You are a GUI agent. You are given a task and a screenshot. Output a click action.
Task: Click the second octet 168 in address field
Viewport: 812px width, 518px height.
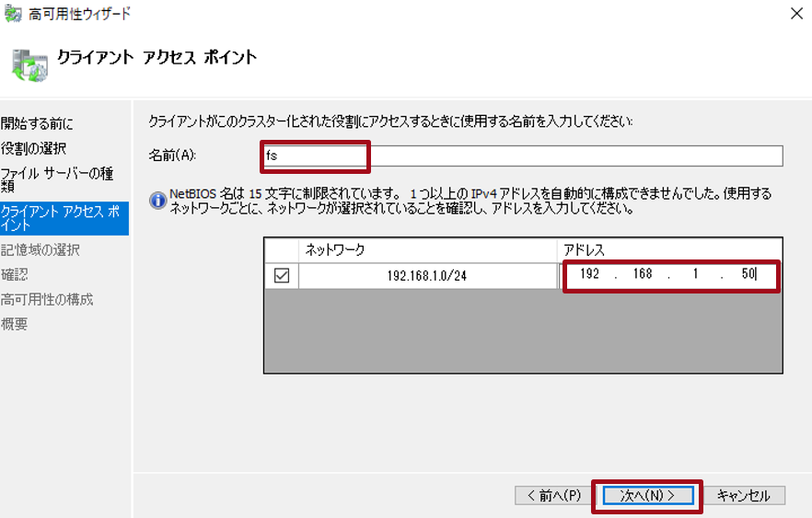pyautogui.click(x=644, y=275)
